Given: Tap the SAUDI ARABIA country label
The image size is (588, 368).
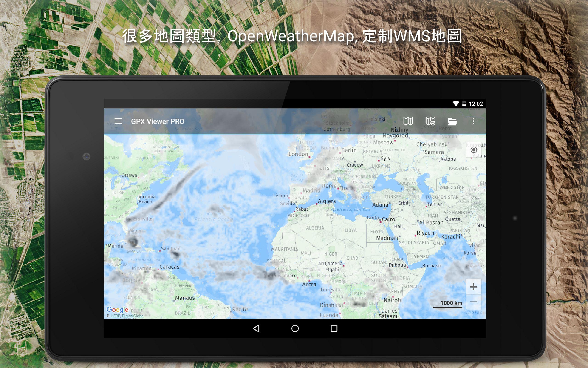Looking at the screenshot, I should click(x=414, y=242).
